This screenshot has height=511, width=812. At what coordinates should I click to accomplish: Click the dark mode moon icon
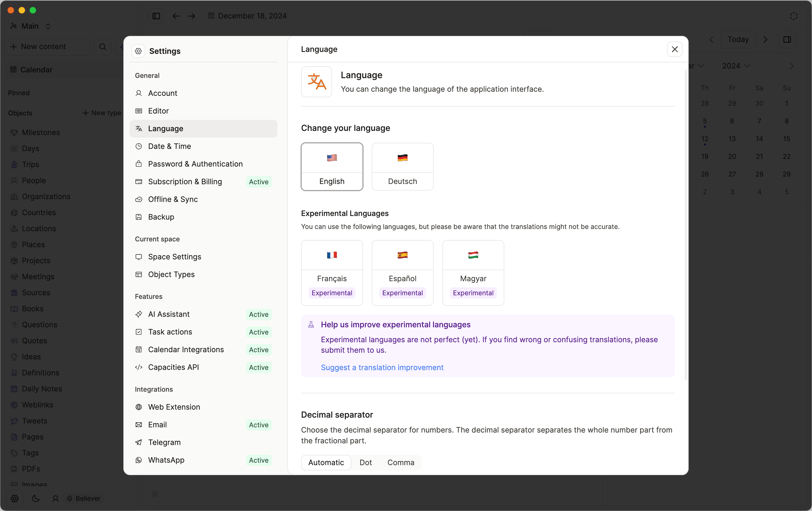pos(36,498)
